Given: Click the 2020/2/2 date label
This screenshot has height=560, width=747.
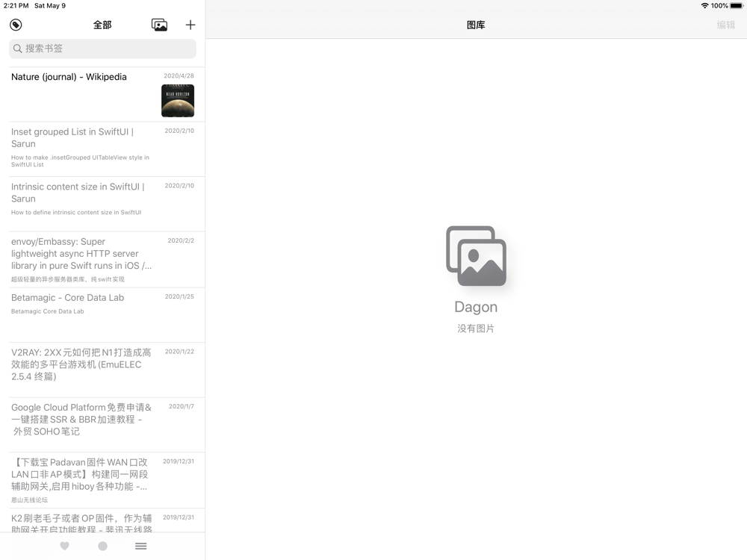Looking at the screenshot, I should (x=181, y=240).
